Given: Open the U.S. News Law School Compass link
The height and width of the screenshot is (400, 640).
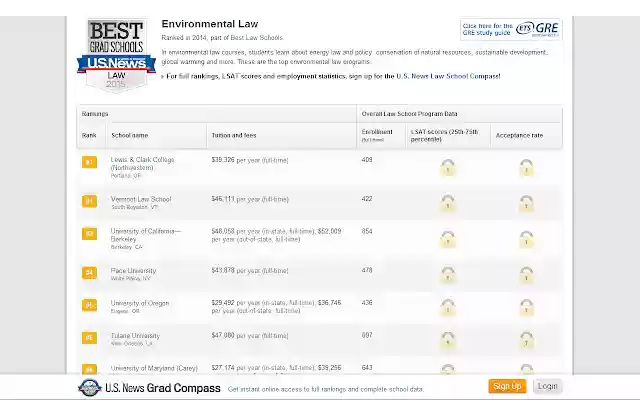Looking at the screenshot, I should click(x=448, y=76).
